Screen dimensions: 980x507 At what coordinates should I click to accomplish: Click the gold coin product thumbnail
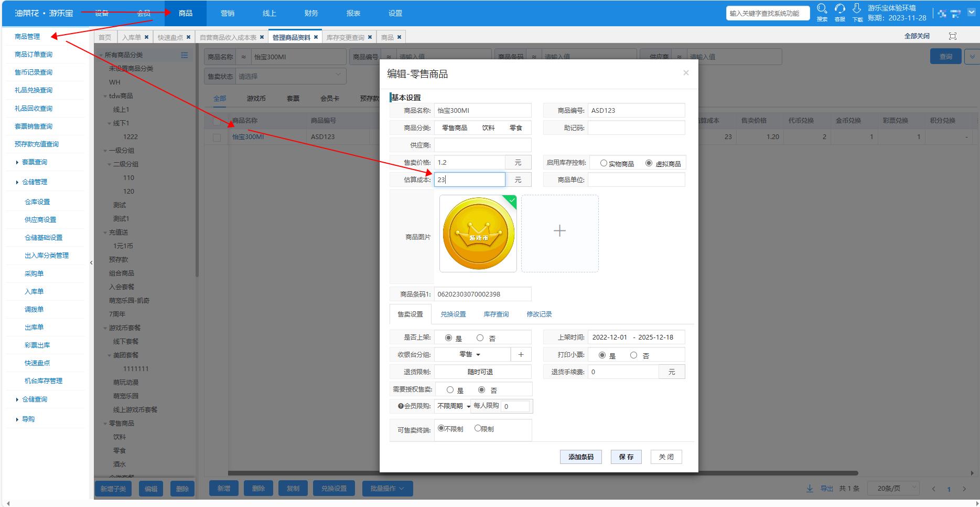click(478, 234)
